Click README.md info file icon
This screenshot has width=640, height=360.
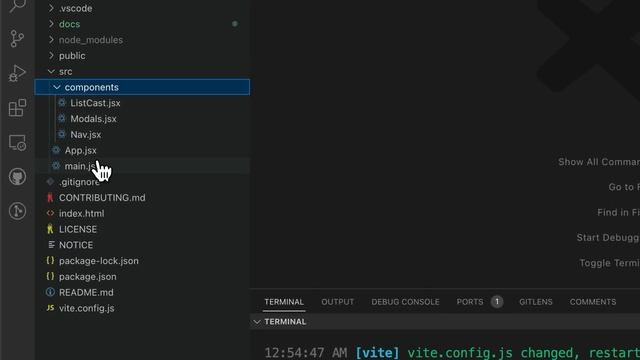(x=50, y=292)
